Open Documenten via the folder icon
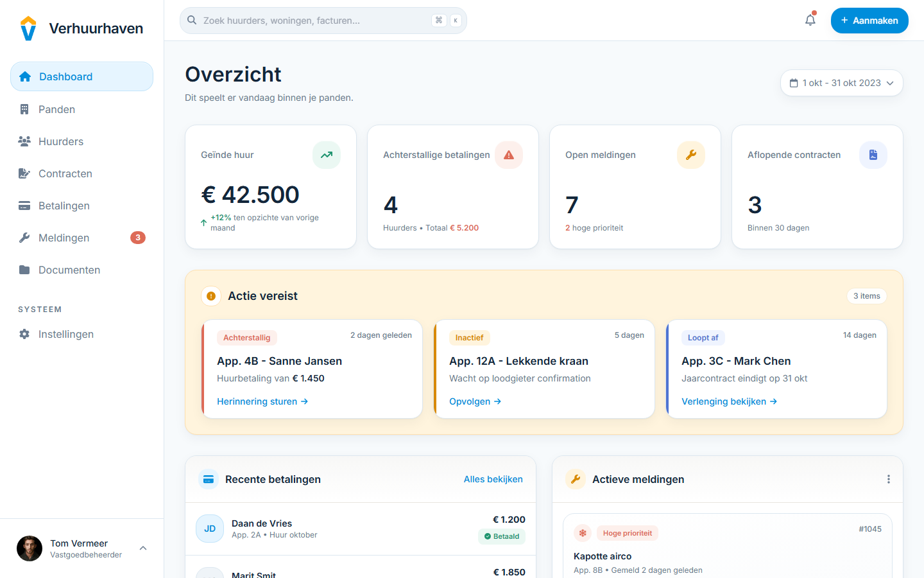This screenshot has width=924, height=578. (25, 270)
